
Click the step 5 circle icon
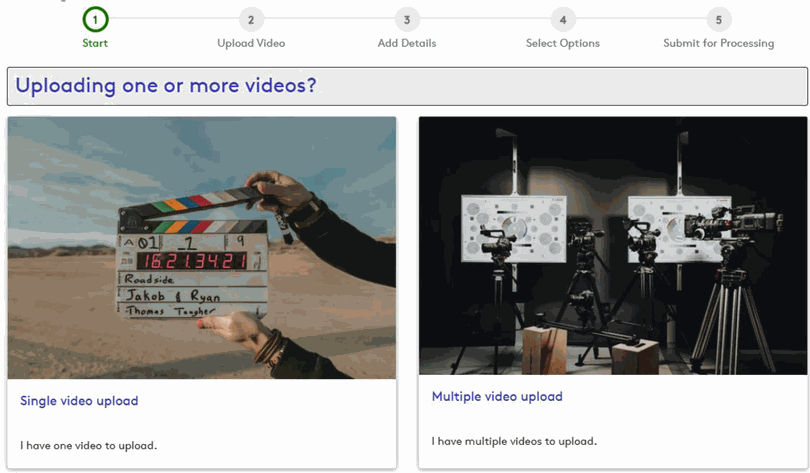pyautogui.click(x=718, y=20)
